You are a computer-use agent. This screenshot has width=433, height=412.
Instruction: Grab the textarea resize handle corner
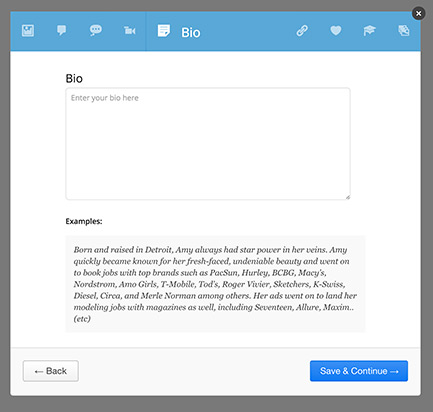click(x=348, y=197)
